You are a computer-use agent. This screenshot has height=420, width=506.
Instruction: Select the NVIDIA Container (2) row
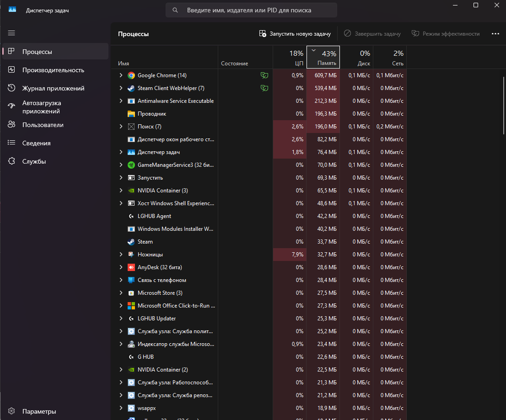[259, 370]
